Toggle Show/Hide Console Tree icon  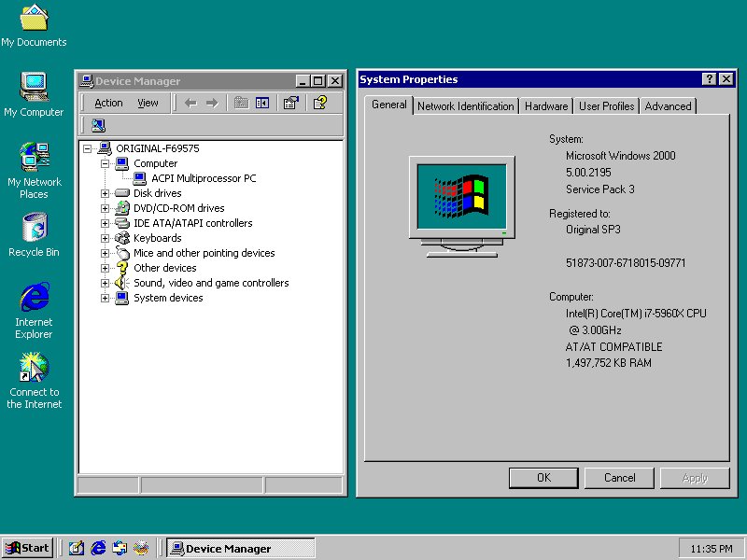pyautogui.click(x=262, y=103)
